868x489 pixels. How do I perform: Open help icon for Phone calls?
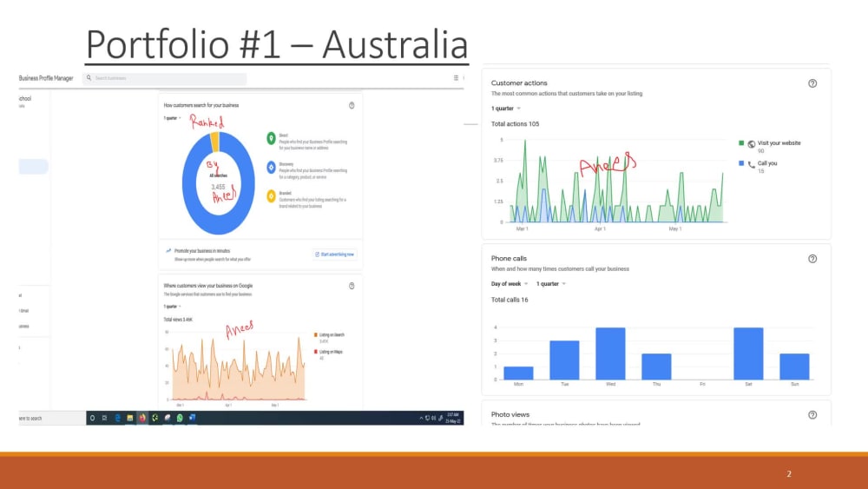tap(812, 259)
